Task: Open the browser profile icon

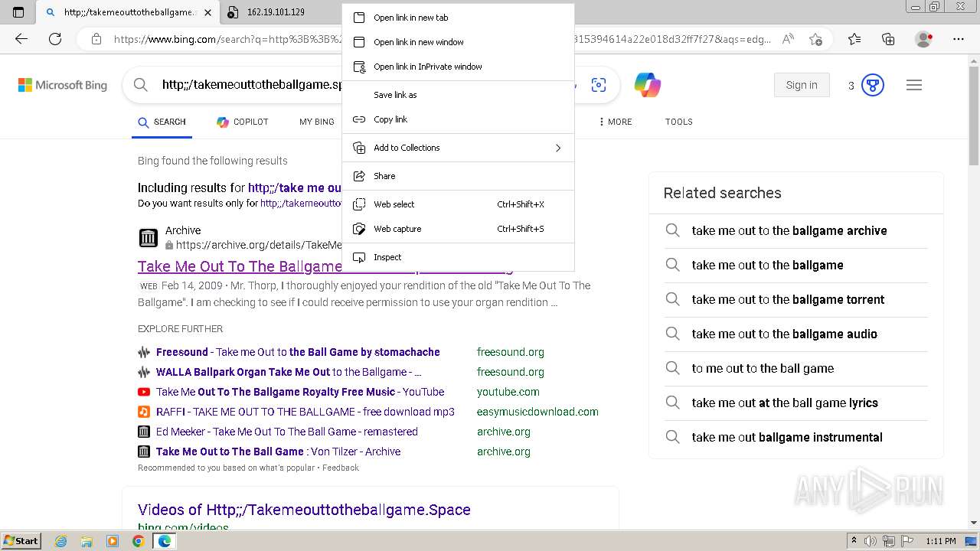Action: [924, 39]
